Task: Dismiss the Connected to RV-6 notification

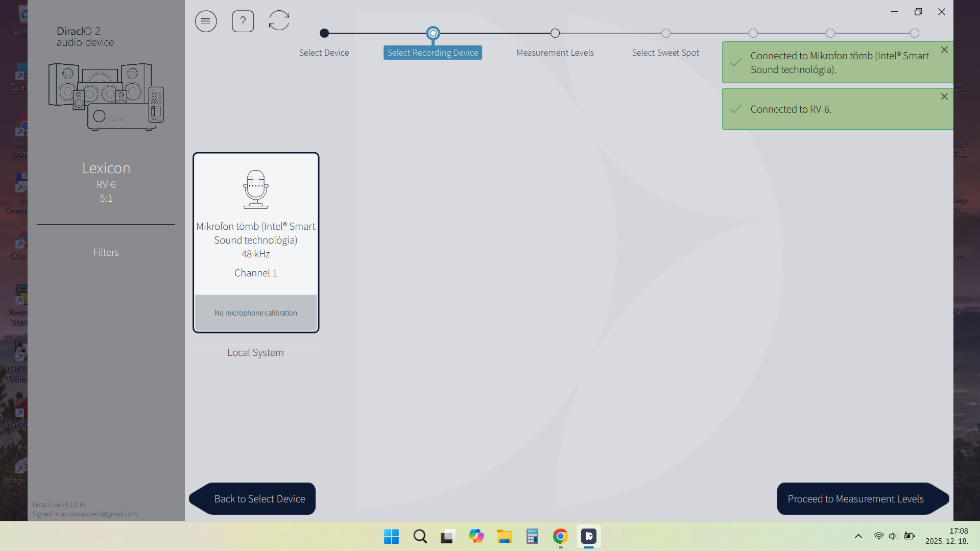Action: tap(944, 97)
